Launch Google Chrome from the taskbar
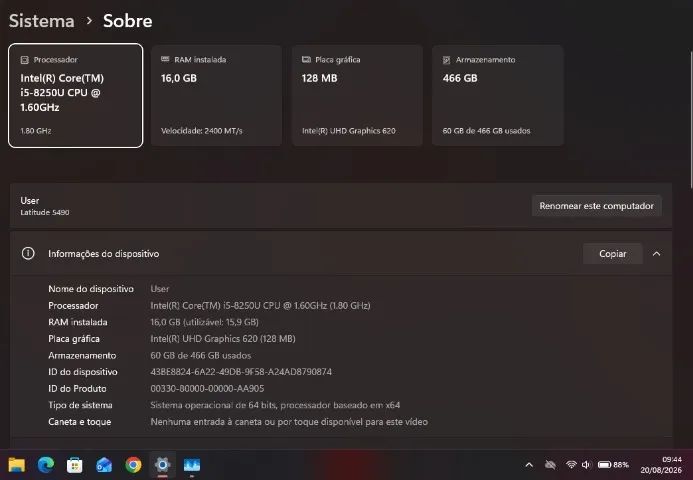Image resolution: width=693 pixels, height=480 pixels. [133, 465]
